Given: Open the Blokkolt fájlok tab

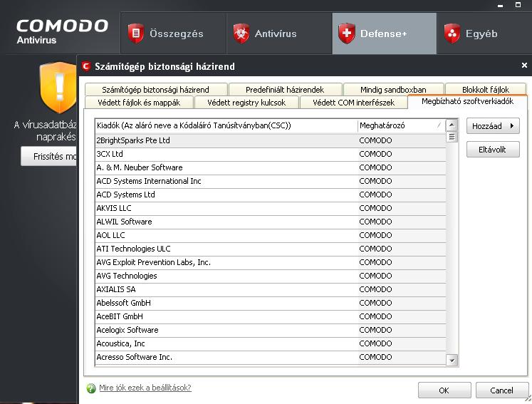Looking at the screenshot, I should click(486, 90).
